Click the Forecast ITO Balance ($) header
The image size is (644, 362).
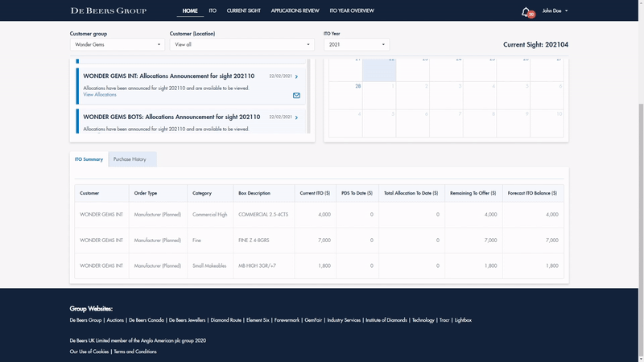[532, 193]
